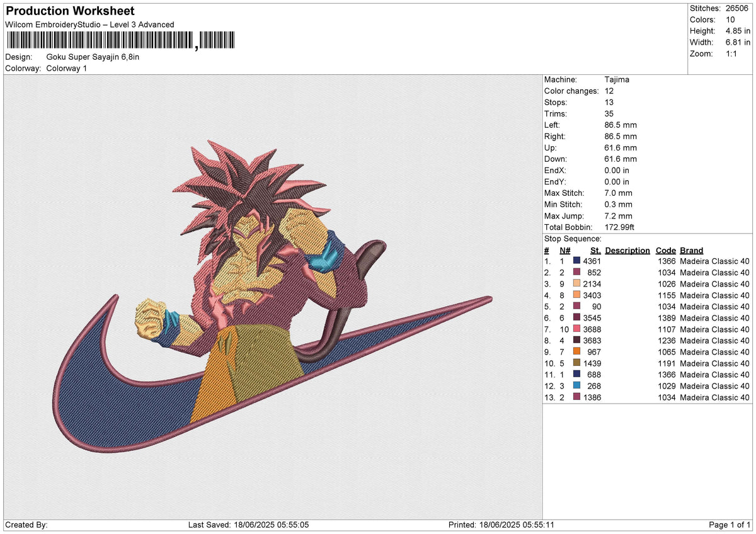Click 'Wilcom EmbroideryStudio – Level 3 Advanced' text
756x534 pixels.
89,25
